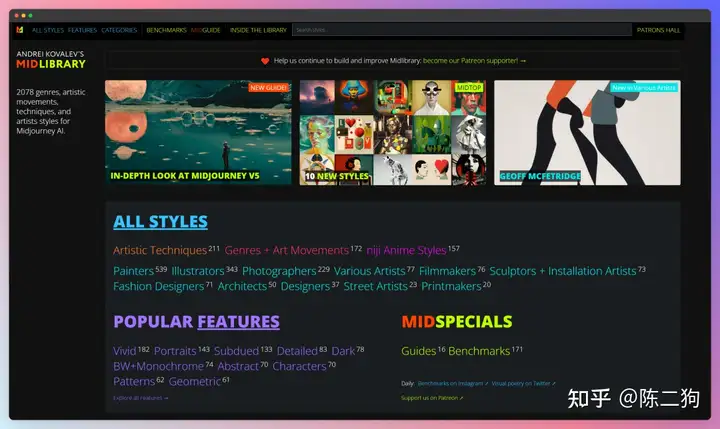Click Support us on Patreon link
The height and width of the screenshot is (429, 720).
[x=432, y=398]
